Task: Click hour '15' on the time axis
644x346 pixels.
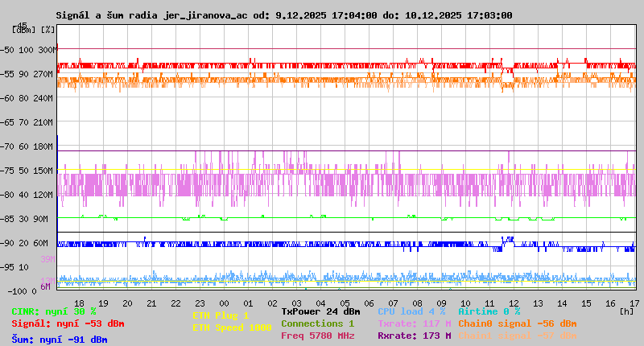Action: pos(587,303)
